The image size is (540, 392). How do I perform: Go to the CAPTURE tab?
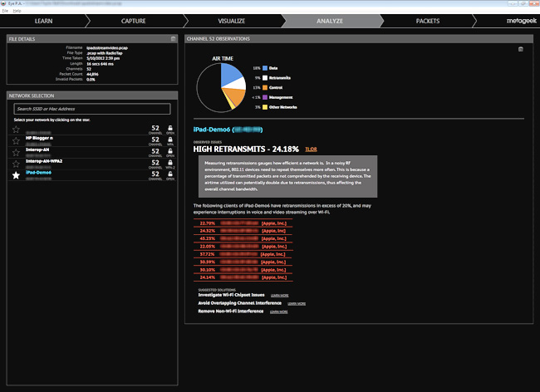point(133,21)
